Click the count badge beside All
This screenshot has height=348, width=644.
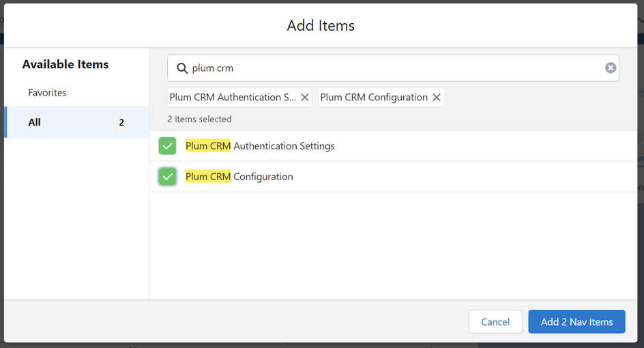121,123
